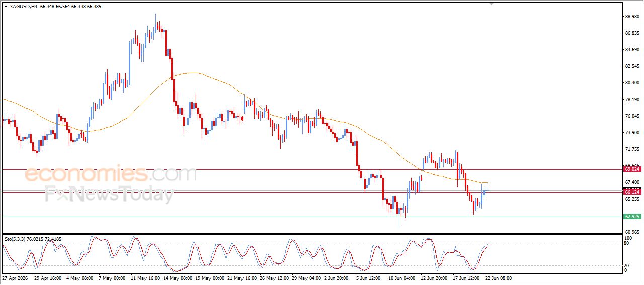Click the stochastic 80 level label

(x=627, y=243)
